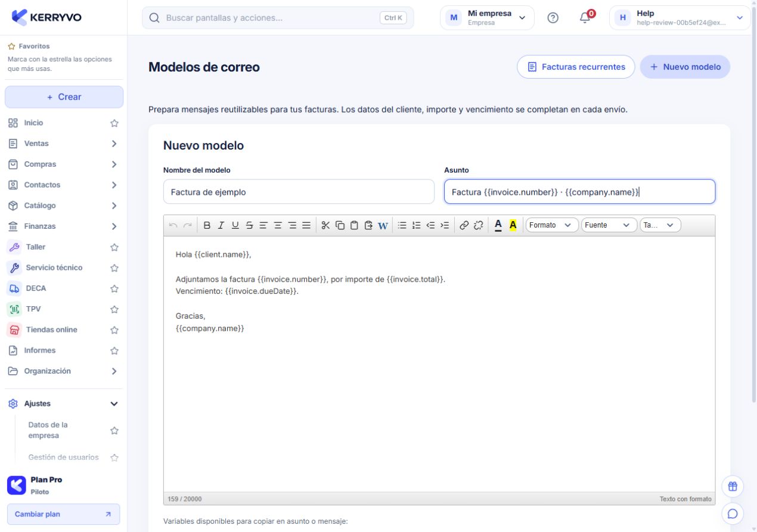Decrease the text indent

coord(430,225)
